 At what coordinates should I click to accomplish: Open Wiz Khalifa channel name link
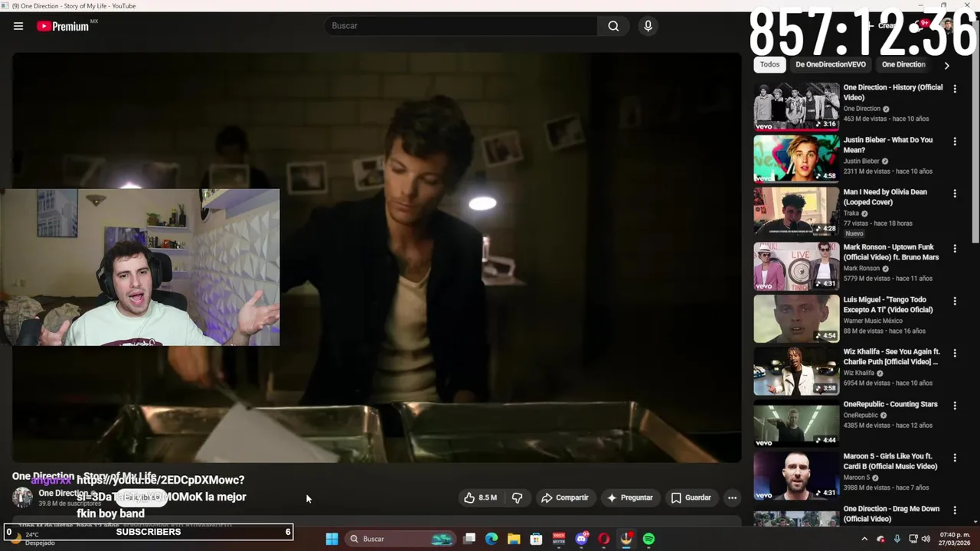point(858,373)
